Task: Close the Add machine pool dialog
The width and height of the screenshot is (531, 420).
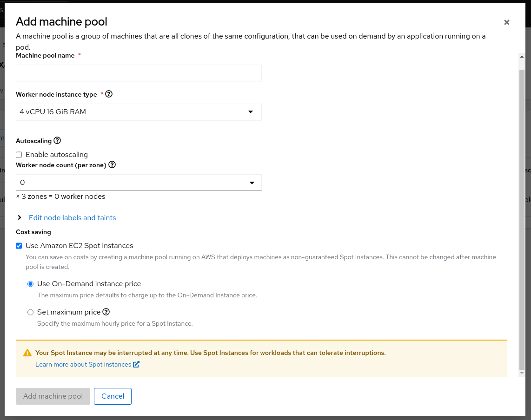Action: pos(506,22)
